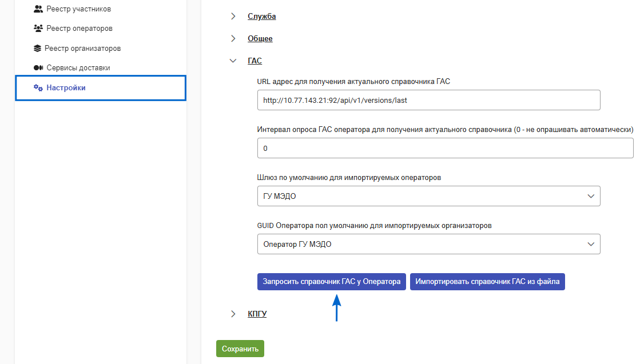Open the Шлюз по умолчанию dropdown

pos(429,196)
